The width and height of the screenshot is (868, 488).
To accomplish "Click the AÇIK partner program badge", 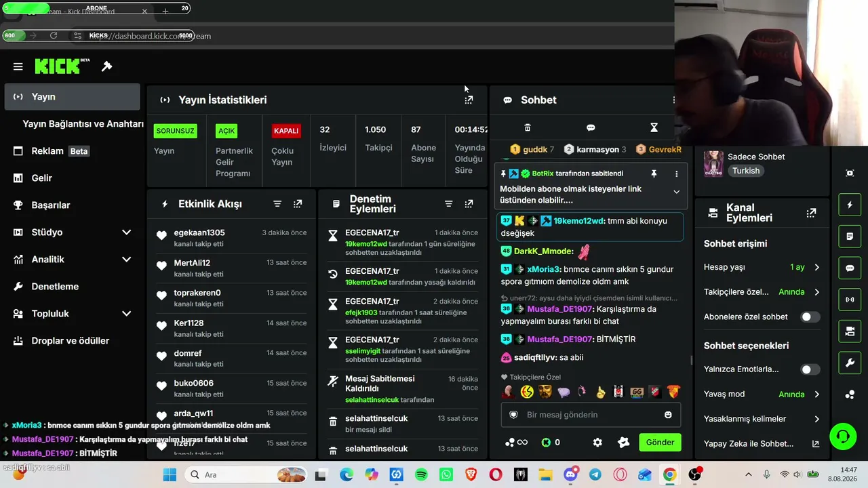I will click(x=226, y=131).
